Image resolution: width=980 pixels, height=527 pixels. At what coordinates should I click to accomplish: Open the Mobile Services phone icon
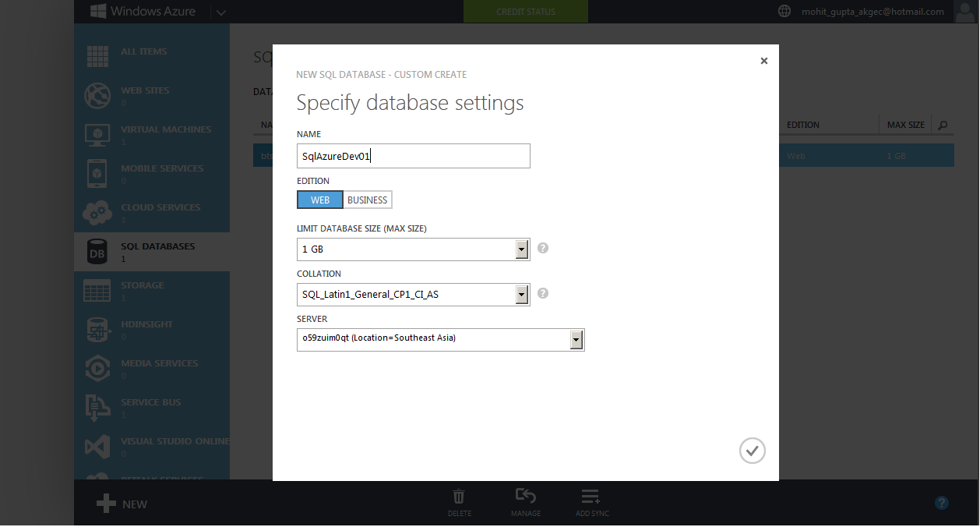point(97,173)
